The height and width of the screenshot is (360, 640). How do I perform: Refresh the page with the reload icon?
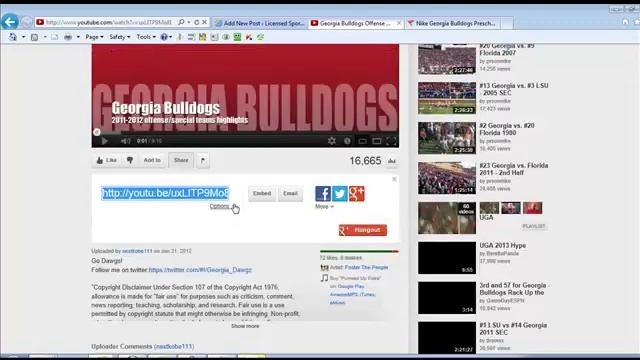pos(197,22)
